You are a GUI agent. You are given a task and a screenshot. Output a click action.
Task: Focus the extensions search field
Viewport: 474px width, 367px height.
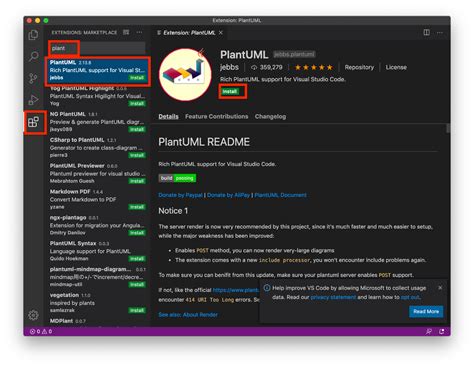pos(97,48)
